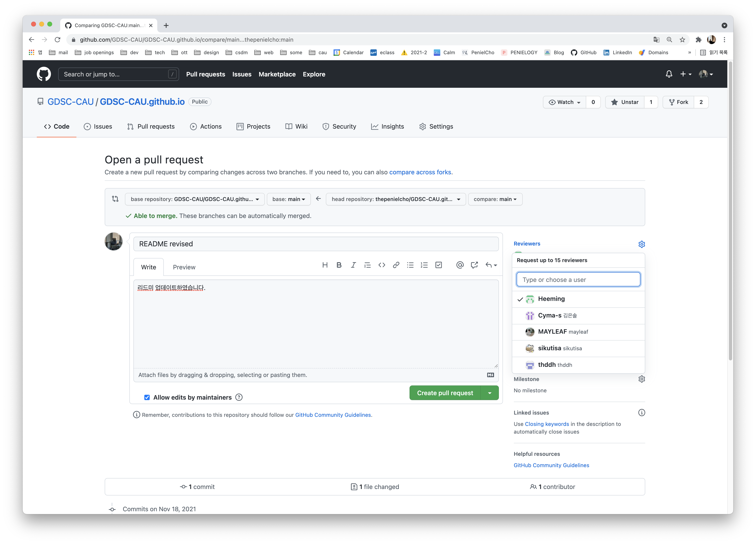Open the repository Pull requests tab
The height and width of the screenshot is (544, 756).
click(151, 126)
